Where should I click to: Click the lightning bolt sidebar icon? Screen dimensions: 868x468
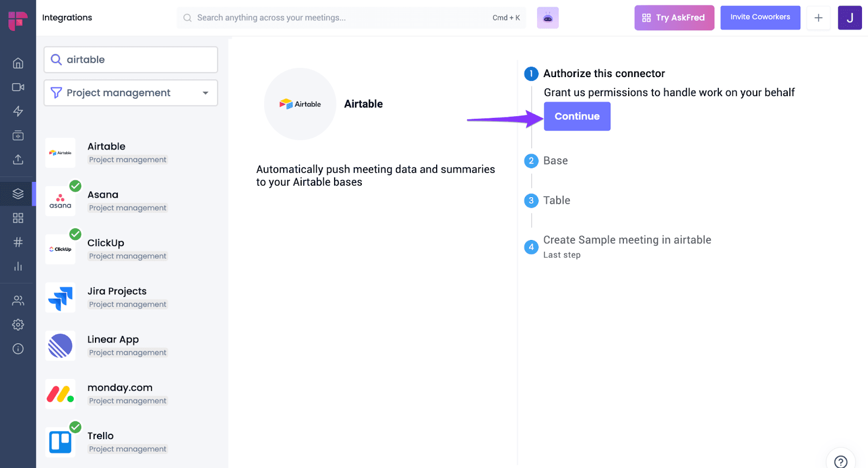[x=18, y=111]
